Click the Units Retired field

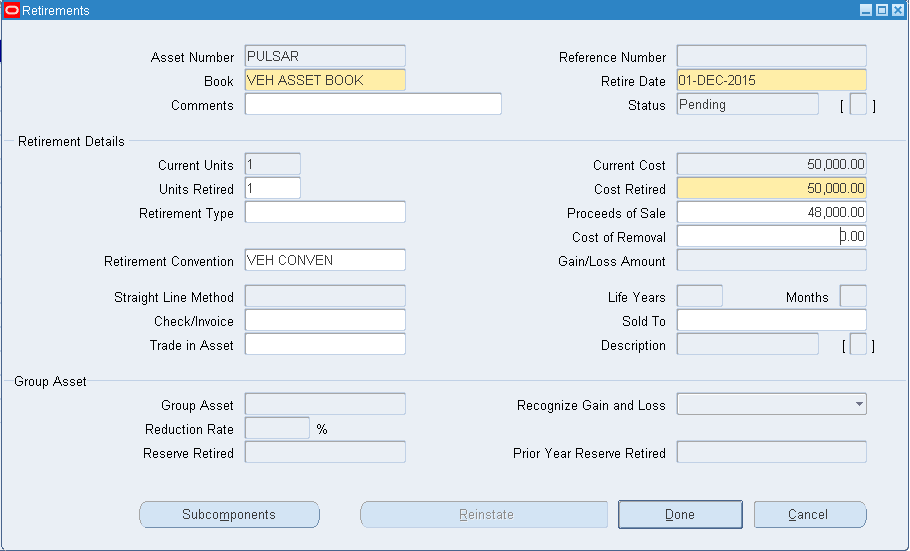click(x=272, y=189)
